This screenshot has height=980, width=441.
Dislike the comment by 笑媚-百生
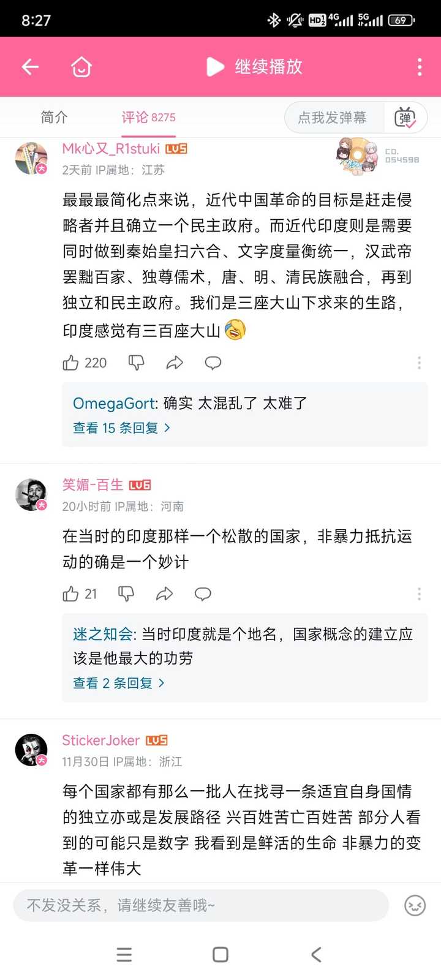click(126, 594)
